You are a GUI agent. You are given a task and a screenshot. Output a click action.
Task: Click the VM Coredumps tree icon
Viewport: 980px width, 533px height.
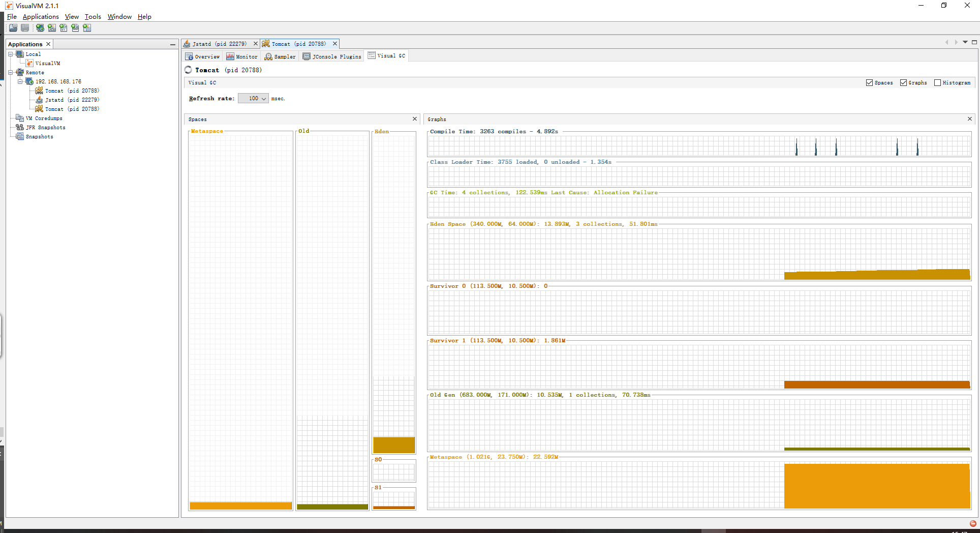point(20,118)
